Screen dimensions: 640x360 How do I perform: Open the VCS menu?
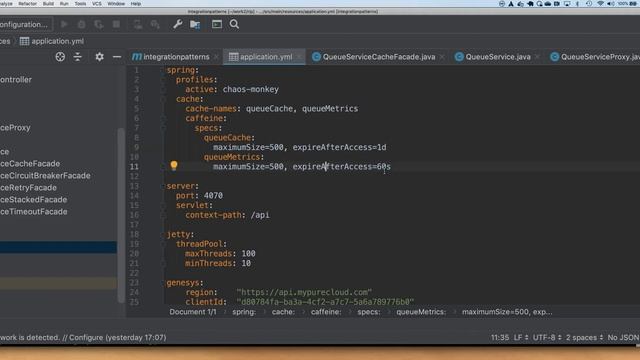[97, 4]
